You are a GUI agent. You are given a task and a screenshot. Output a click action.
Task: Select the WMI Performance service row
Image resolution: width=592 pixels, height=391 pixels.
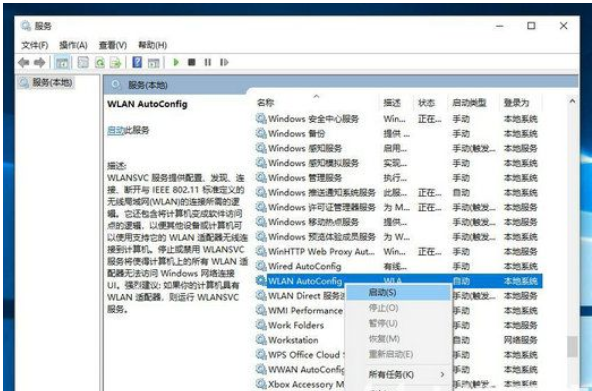point(399,310)
